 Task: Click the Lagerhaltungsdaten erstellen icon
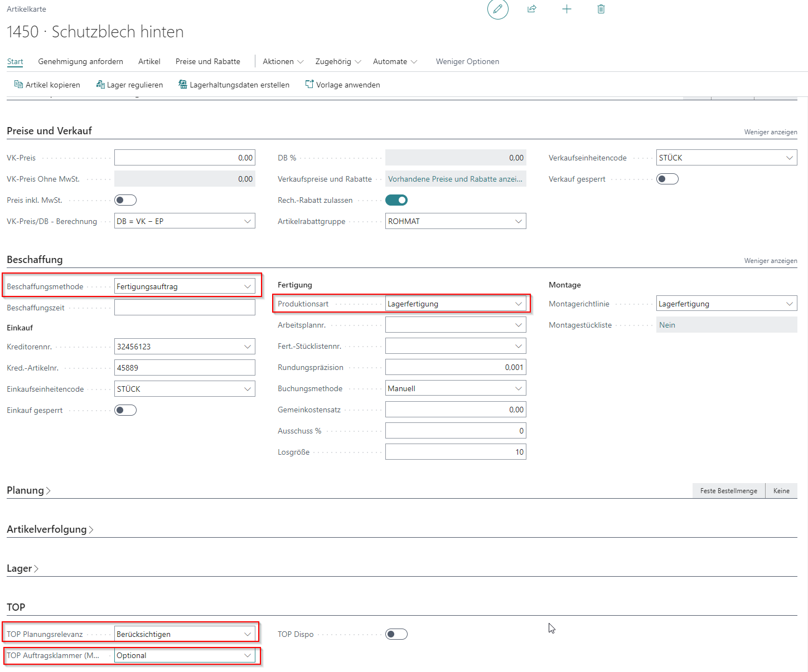182,85
